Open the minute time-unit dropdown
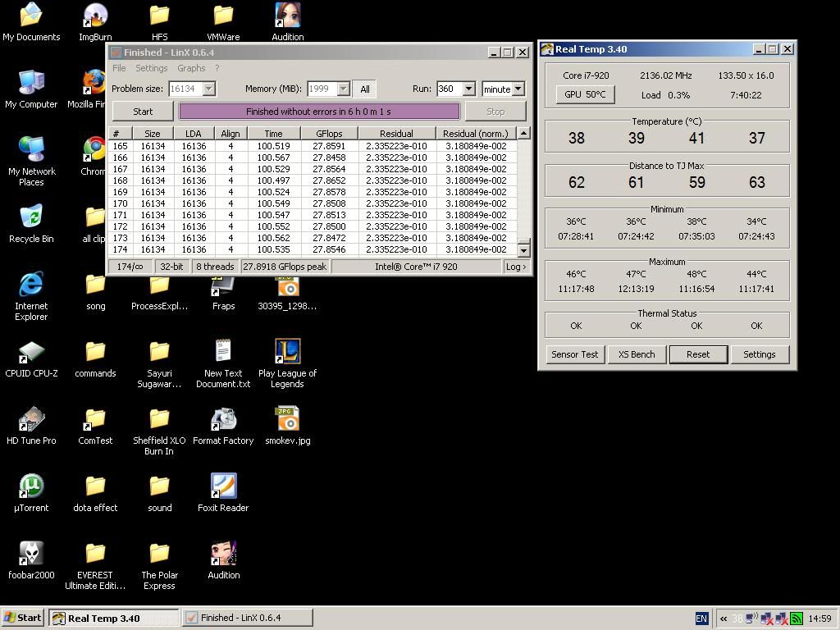840x630 pixels. pos(518,89)
